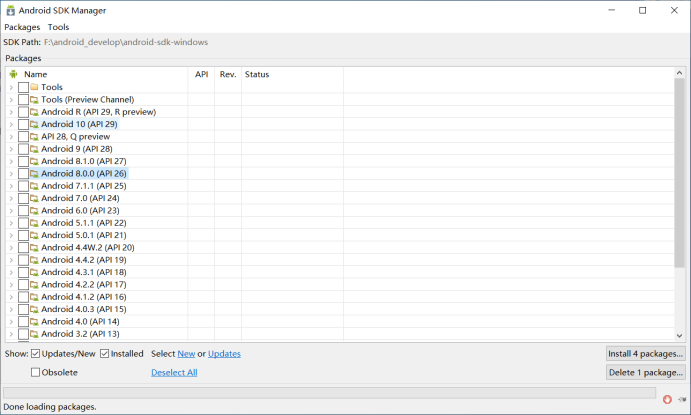
Task: Click the Android 5.0.1 (API 21) folder icon
Action: coord(34,235)
